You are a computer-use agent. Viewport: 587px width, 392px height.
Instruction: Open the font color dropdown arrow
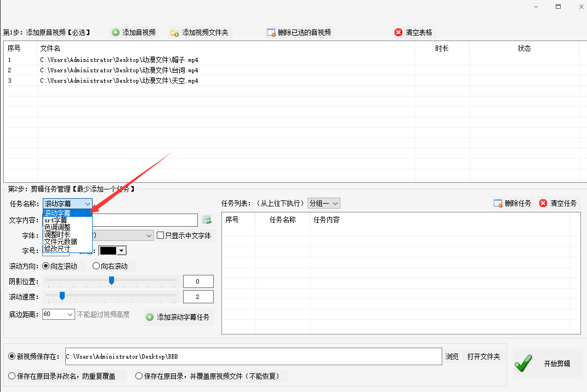(122, 251)
